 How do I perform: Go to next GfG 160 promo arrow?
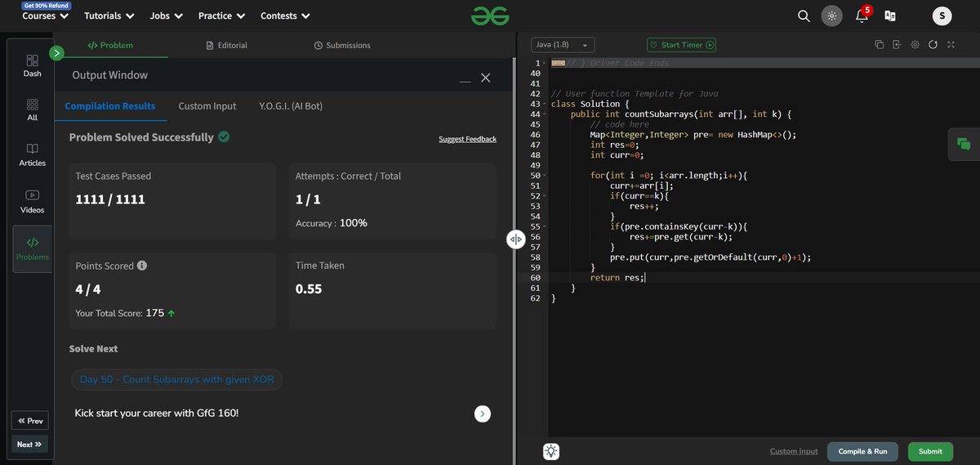tap(483, 414)
